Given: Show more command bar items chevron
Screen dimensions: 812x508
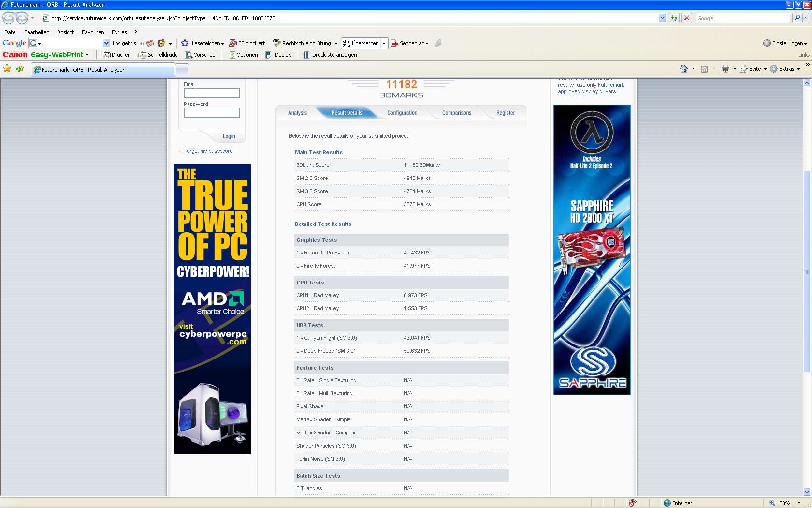Looking at the screenshot, I should click(807, 64).
